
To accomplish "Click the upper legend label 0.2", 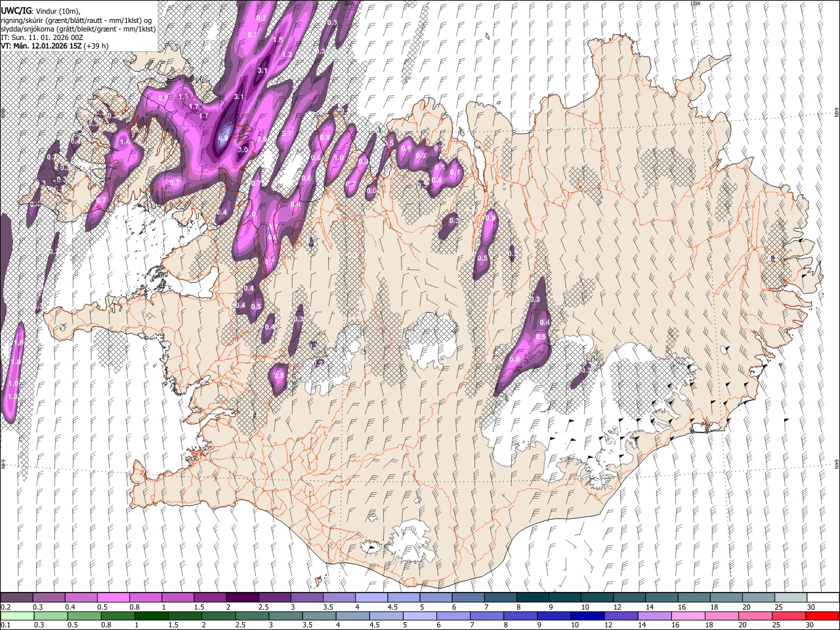I will click(x=7, y=607).
